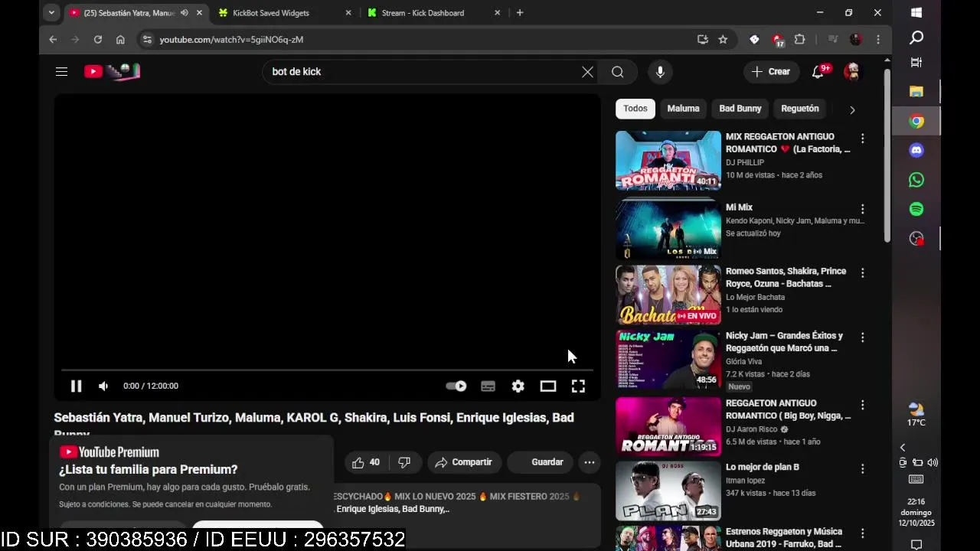Open a new browser tab
The image size is (980, 551).
tap(520, 13)
